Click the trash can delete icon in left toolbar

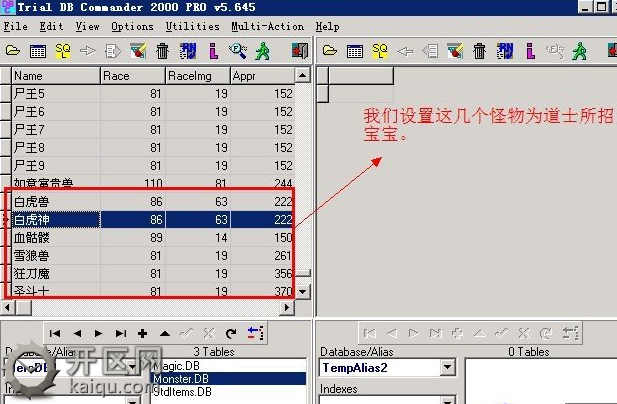point(162,50)
